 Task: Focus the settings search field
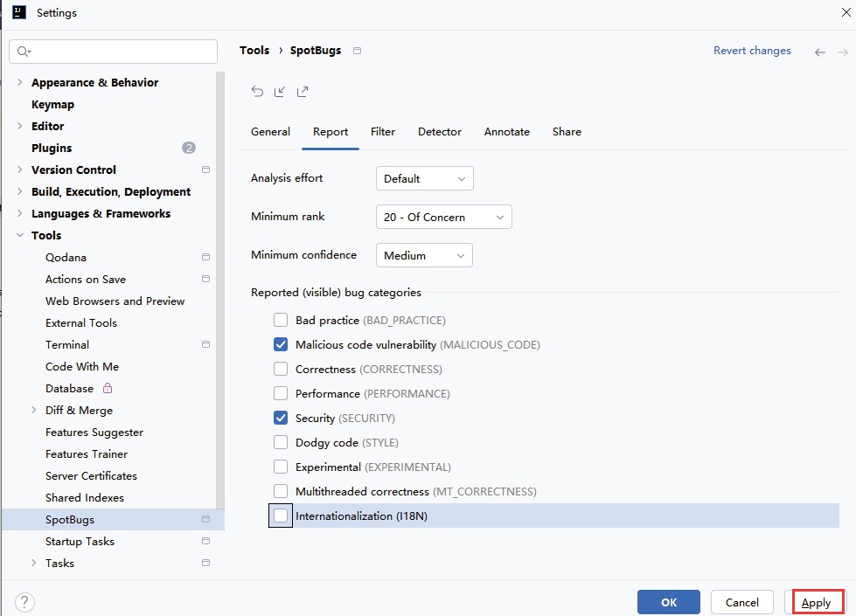tap(114, 52)
